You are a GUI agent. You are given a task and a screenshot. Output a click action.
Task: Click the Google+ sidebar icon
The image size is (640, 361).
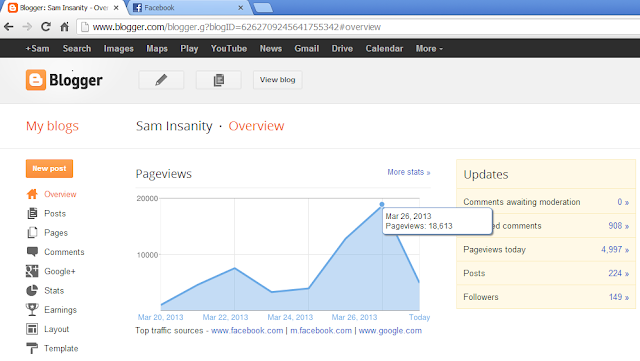[x=32, y=271]
